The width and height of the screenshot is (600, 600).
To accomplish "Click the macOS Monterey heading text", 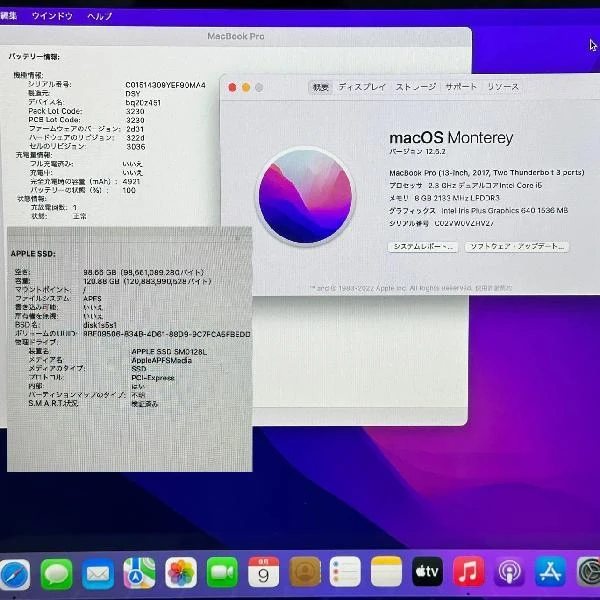I will coord(451,138).
